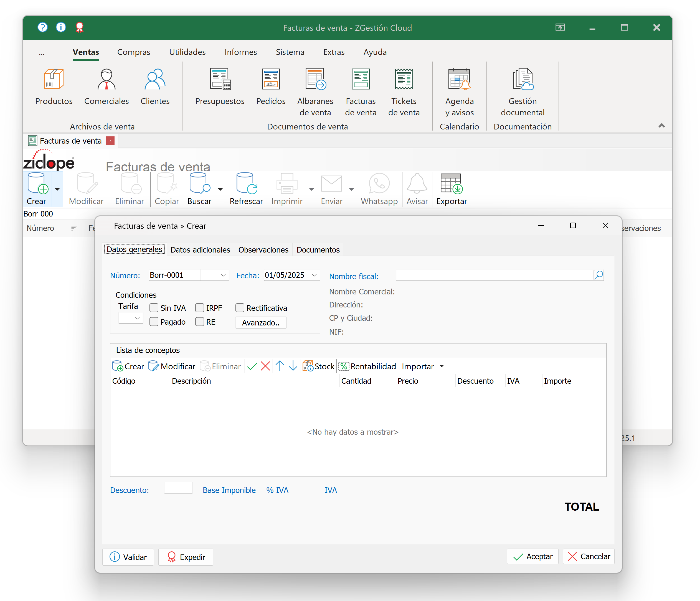Expand the main Crear dropdown arrow
Viewport: 700px width, 601px height.
click(x=57, y=189)
